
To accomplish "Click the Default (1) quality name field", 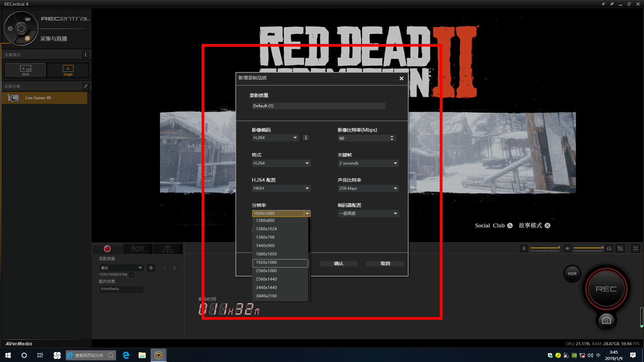I will pos(319,106).
